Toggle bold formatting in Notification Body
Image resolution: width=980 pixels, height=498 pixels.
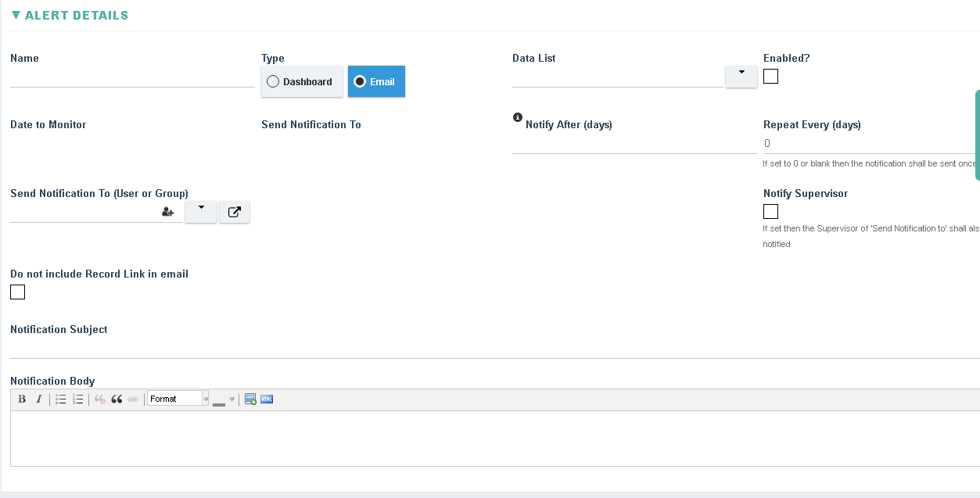click(22, 399)
